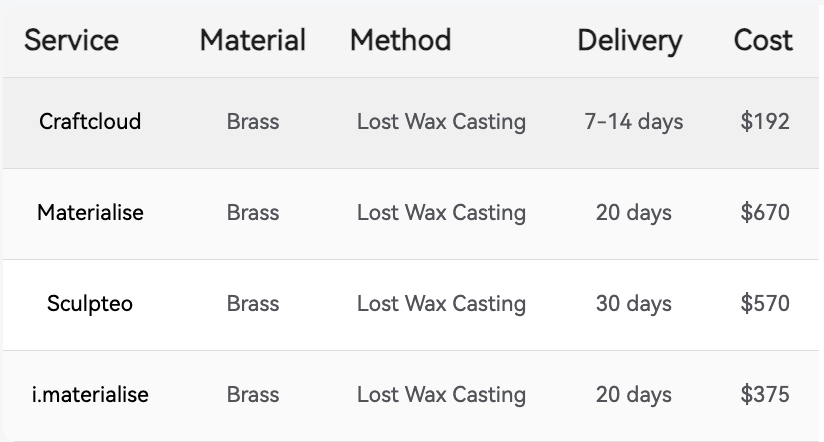
Task: Click the Material column header
Action: pos(253,40)
